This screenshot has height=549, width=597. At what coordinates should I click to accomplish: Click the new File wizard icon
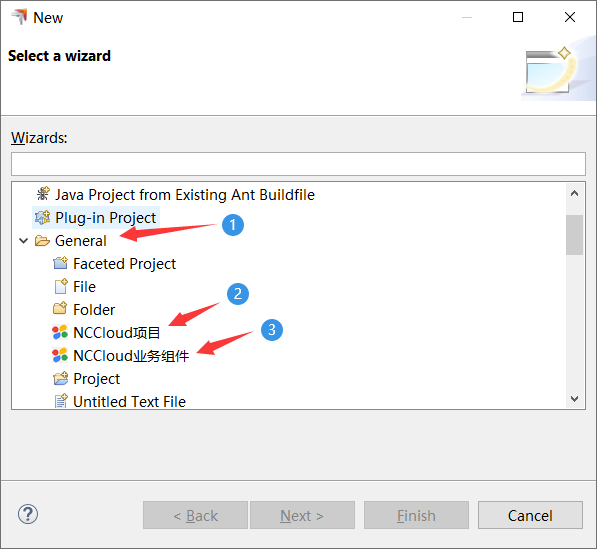tap(61, 286)
